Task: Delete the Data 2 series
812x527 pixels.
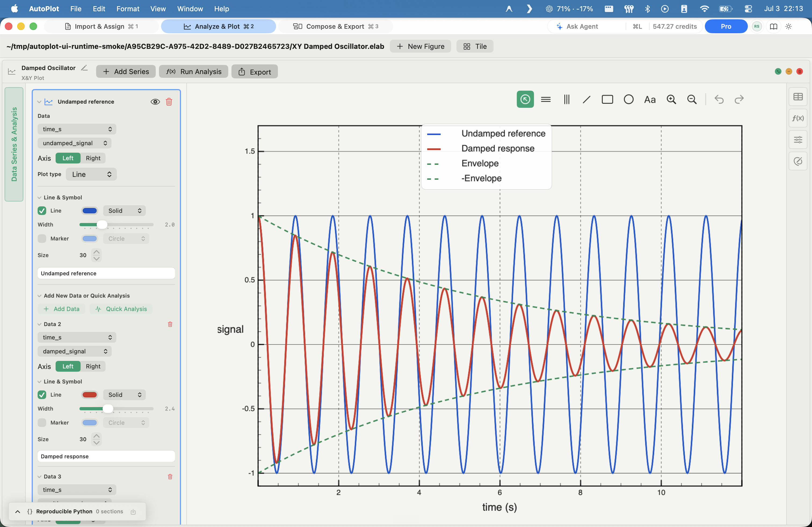Action: coord(170,324)
